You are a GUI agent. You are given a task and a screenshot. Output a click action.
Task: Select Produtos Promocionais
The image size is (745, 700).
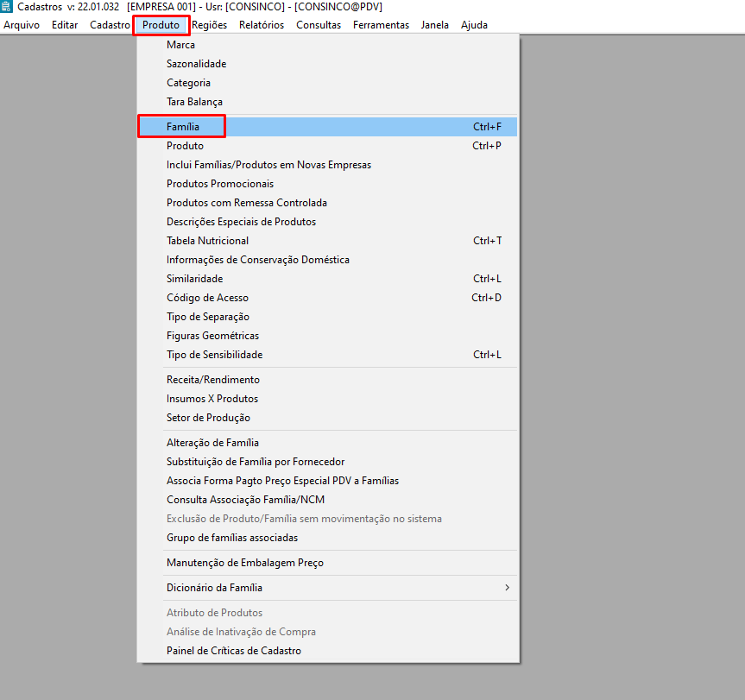[327, 184]
